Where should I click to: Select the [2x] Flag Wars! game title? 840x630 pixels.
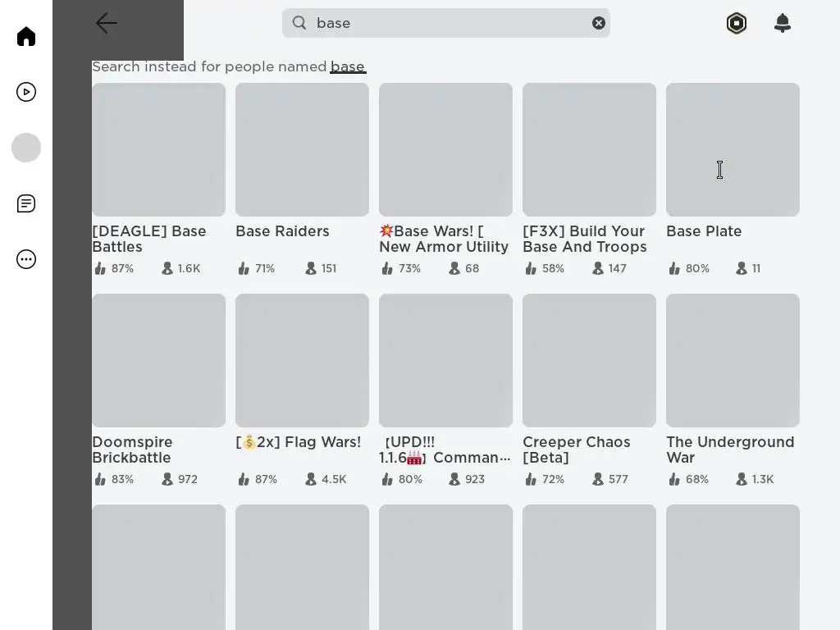point(299,442)
